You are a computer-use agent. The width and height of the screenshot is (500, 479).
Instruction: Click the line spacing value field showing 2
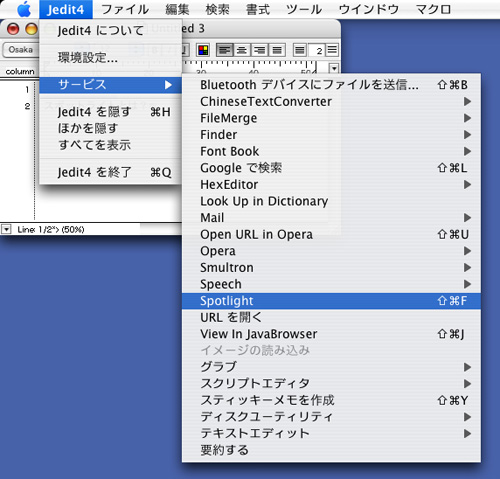point(316,50)
